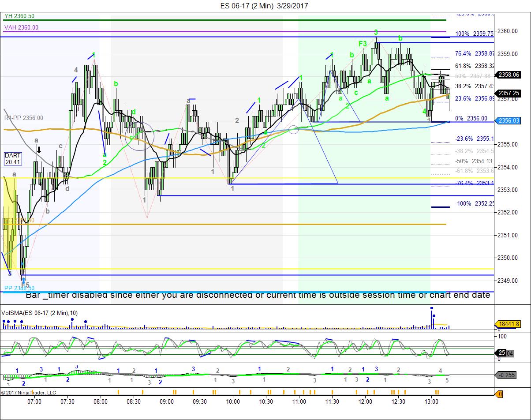Screen dimensions: 531x420
Task: Click the 08:30 time axis label
Action: tap(134, 401)
